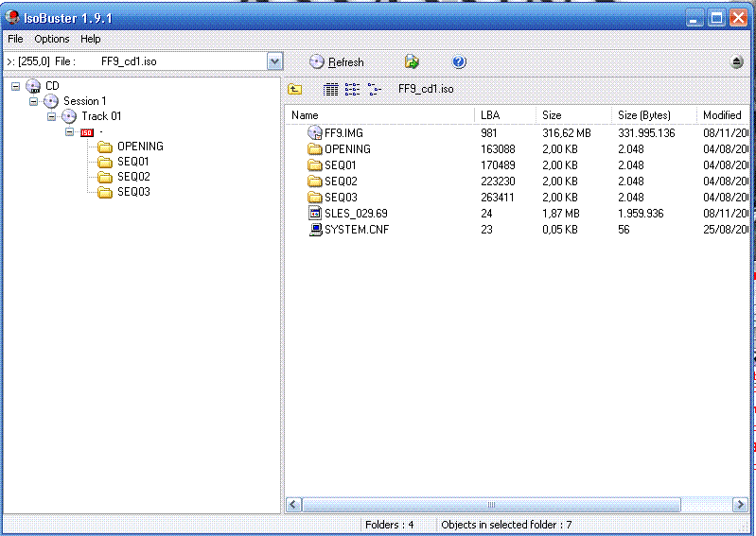
Task: Click the 316,62 MB size cell
Action: point(567,133)
